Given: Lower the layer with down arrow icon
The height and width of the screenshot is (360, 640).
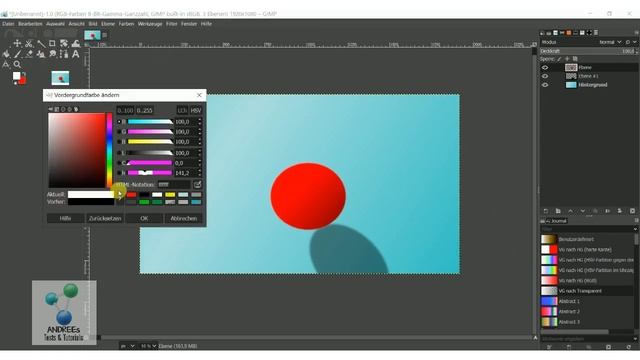Looking at the screenshot, I should (x=583, y=211).
